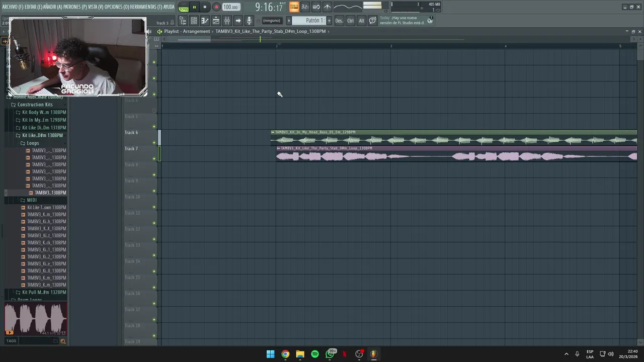Image resolution: width=644 pixels, height=362 pixels.
Task: Open Spotify from the Windows taskbar
Action: coord(315,354)
